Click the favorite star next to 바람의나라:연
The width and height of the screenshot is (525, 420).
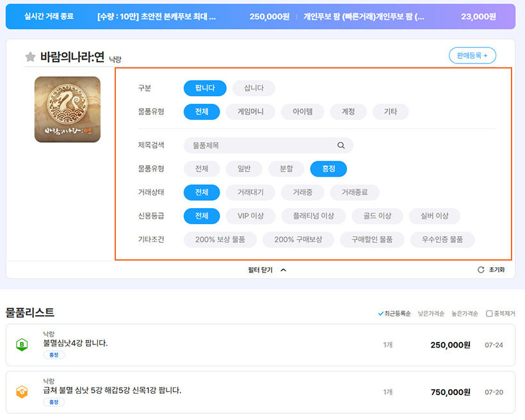click(30, 57)
